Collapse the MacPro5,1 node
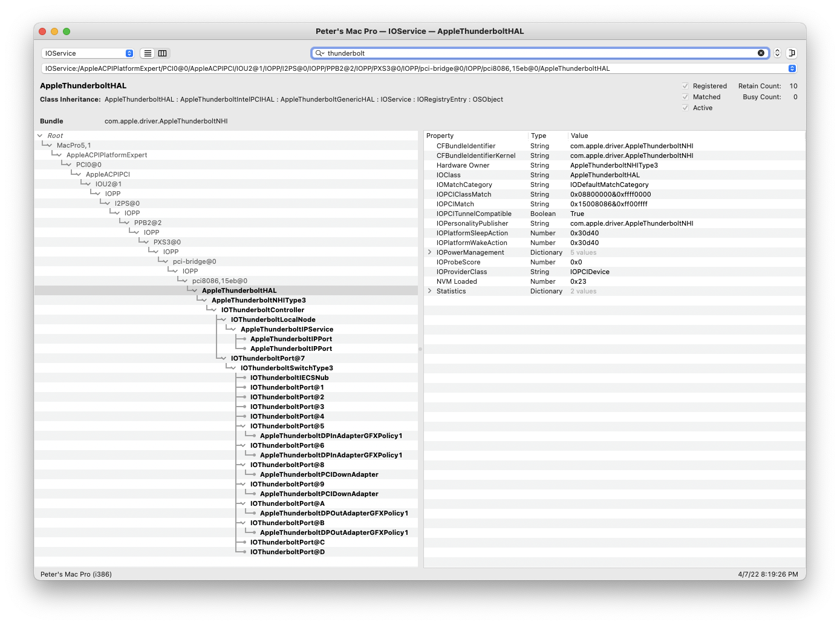 coord(50,145)
